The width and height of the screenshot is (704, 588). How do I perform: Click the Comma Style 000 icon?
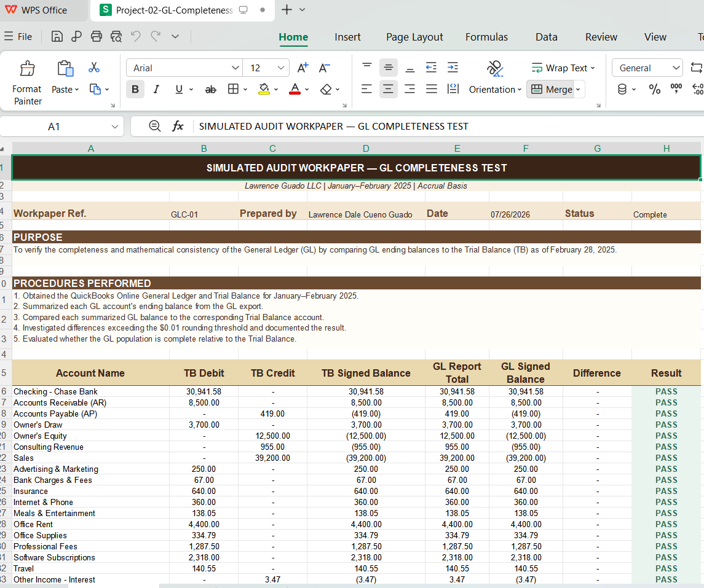tap(676, 88)
